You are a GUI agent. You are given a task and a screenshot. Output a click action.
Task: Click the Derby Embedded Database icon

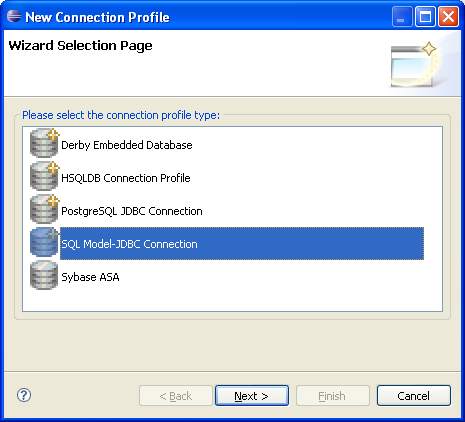tap(44, 143)
